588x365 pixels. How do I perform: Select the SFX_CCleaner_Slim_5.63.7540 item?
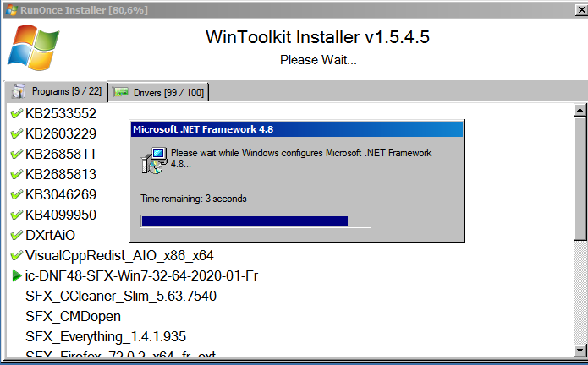(x=121, y=296)
